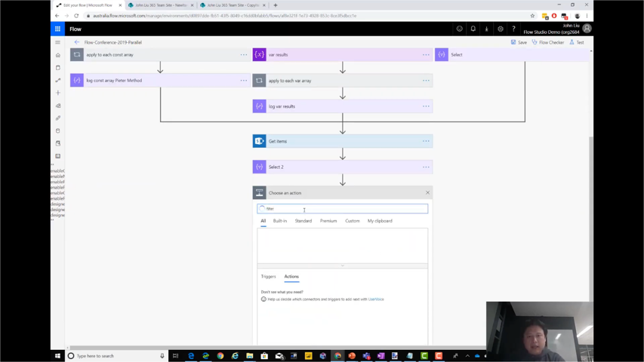Click the Flow home title
Viewport: 644px width, 362px height.
pos(75,29)
